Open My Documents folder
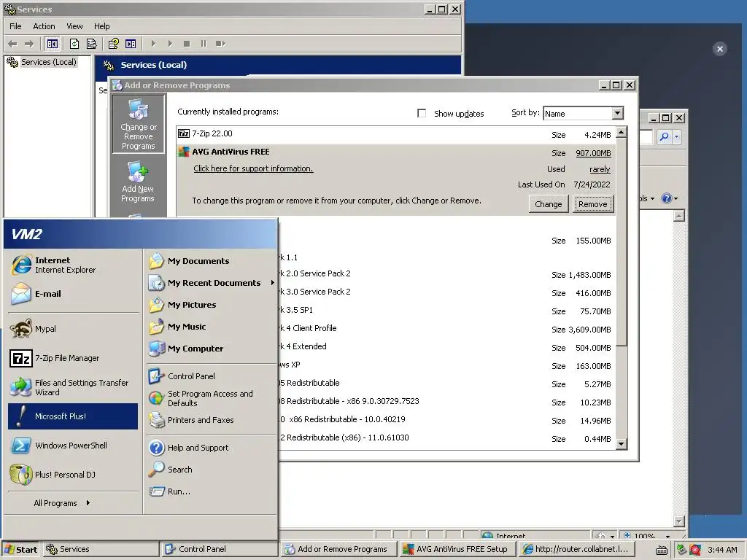The image size is (747, 560). [211, 261]
